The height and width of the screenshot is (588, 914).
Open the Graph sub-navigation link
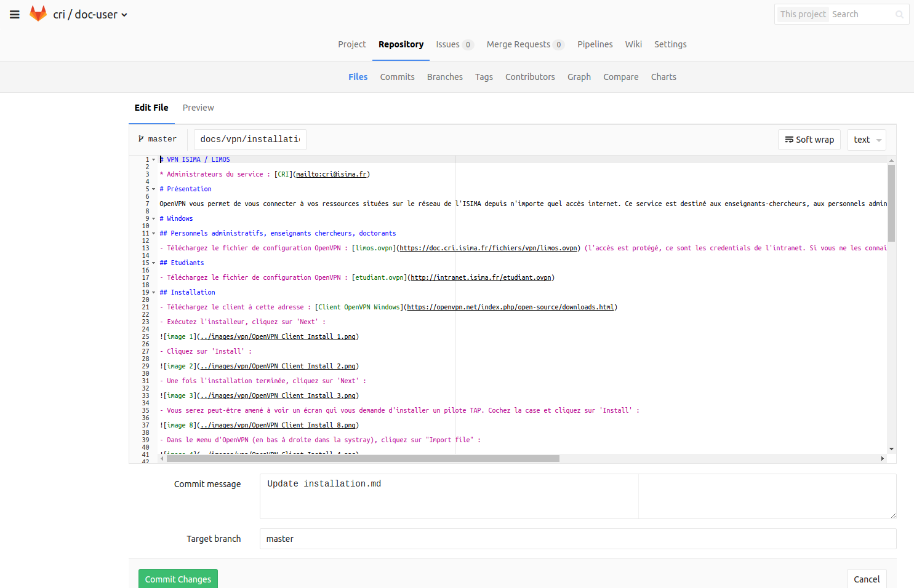click(x=579, y=77)
